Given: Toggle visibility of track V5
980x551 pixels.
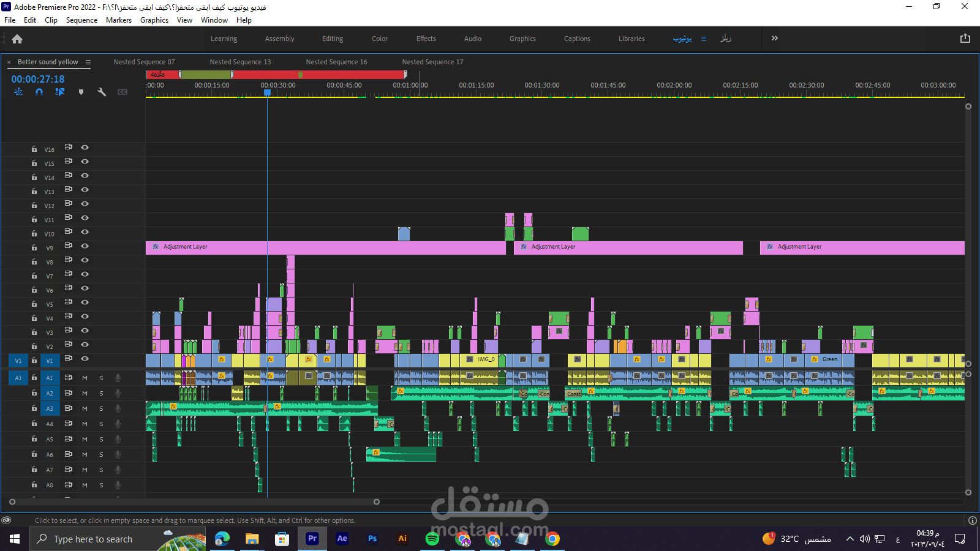Looking at the screenshot, I should click(x=85, y=302).
